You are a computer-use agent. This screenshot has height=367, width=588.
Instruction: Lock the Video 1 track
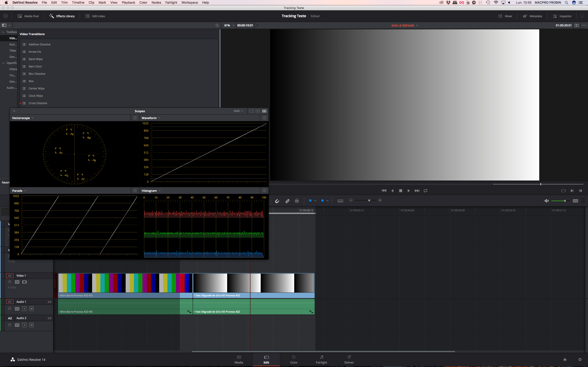[10, 282]
